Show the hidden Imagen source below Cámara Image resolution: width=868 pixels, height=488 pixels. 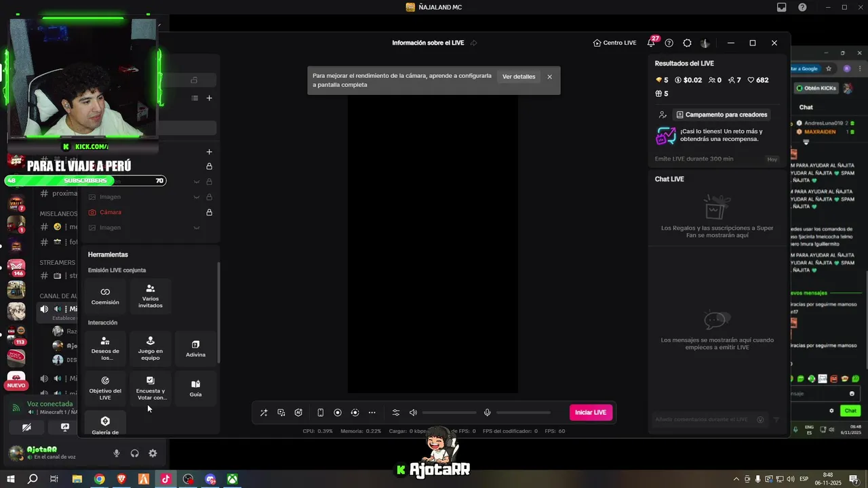197,228
